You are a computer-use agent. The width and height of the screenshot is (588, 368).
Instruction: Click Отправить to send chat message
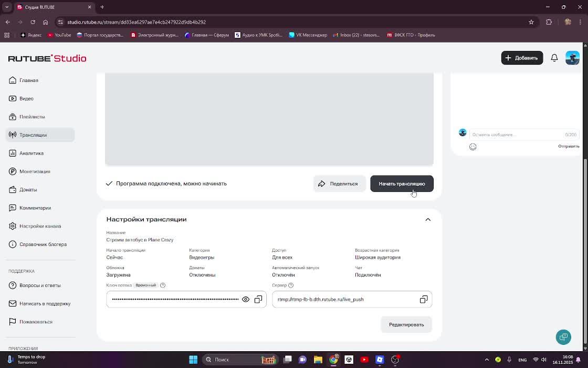[569, 146]
